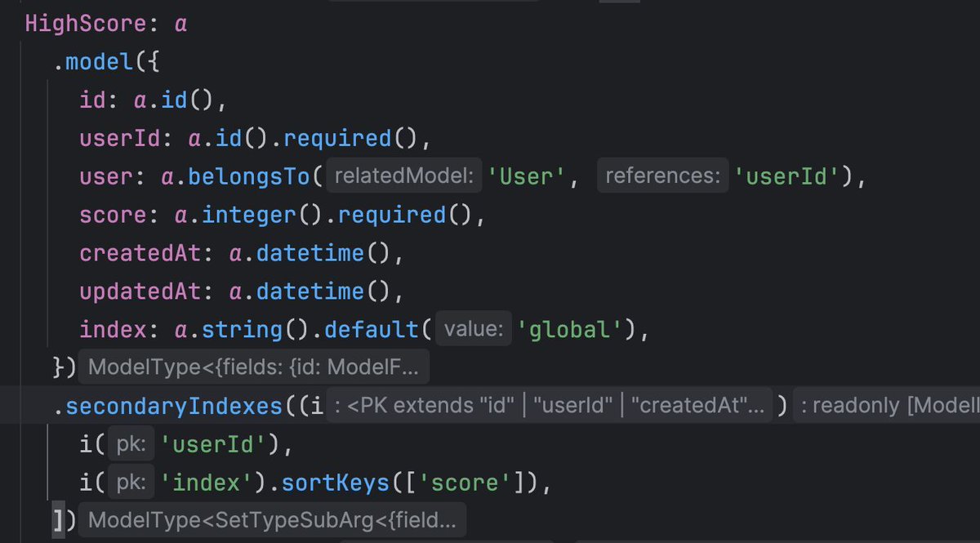Expand the truncated ModelType fields hint
The height and width of the screenshot is (543, 980).
[253, 366]
